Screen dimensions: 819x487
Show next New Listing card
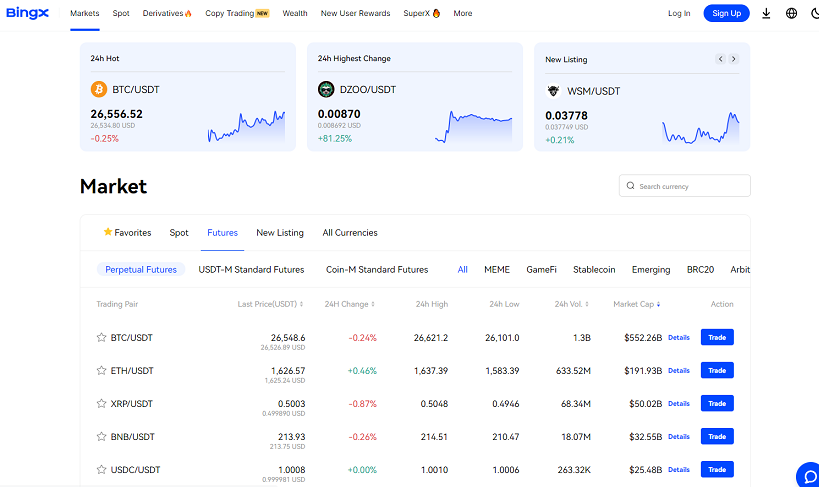click(x=733, y=59)
